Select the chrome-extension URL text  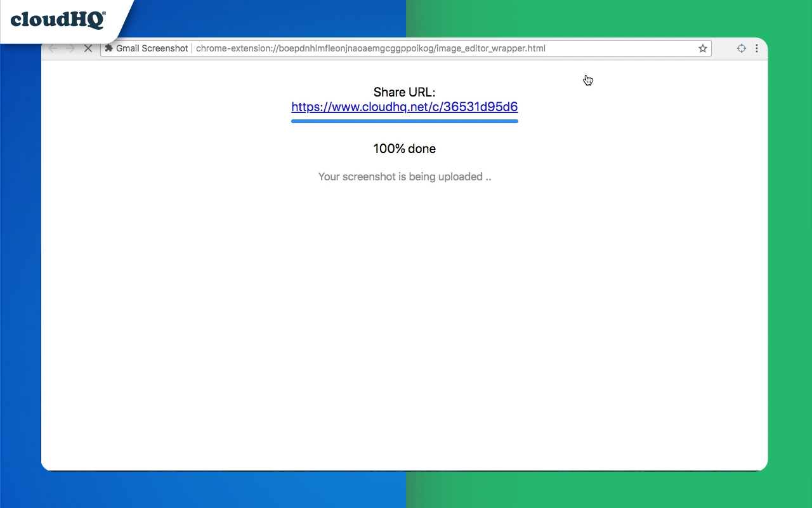click(x=370, y=48)
